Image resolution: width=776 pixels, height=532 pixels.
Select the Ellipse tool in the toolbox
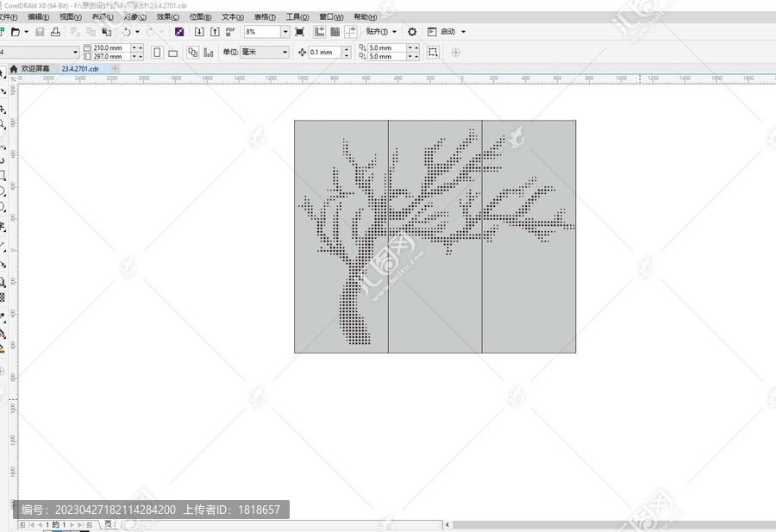pos(3,191)
